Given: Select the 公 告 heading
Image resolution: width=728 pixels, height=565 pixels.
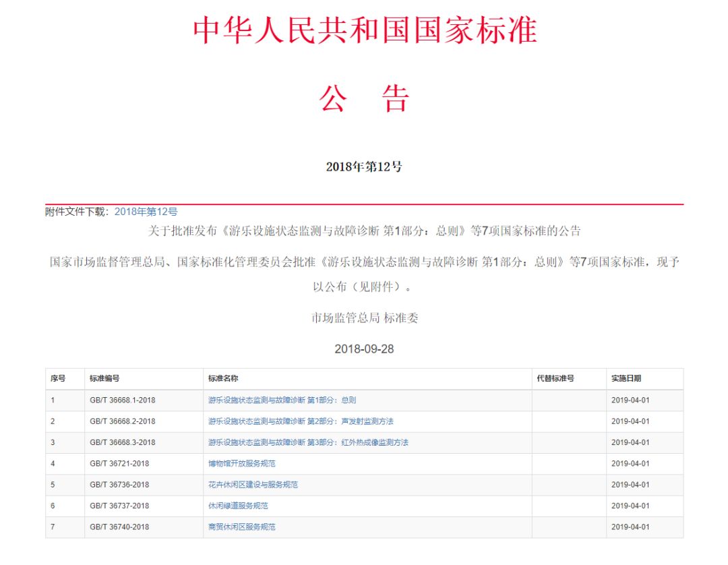Looking at the screenshot, I should pyautogui.click(x=365, y=99).
